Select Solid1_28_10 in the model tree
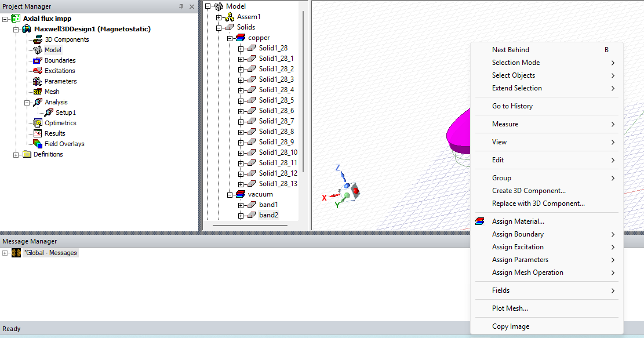644x338 pixels. (x=278, y=152)
